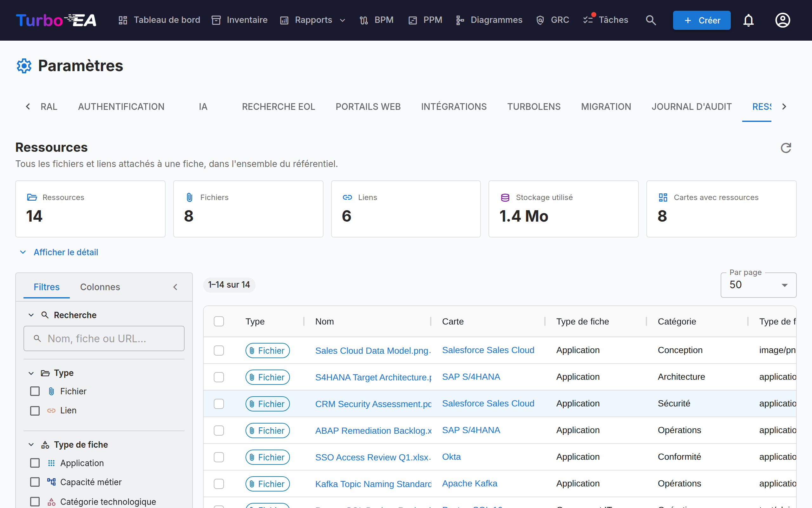Check the Application fiche filter
The height and width of the screenshot is (508, 812).
[x=35, y=463]
